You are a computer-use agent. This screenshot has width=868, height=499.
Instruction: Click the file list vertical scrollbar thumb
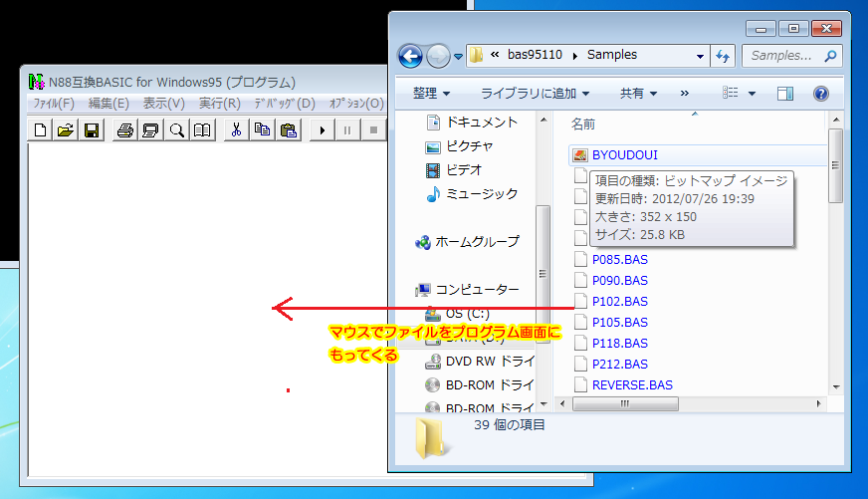pos(836,165)
